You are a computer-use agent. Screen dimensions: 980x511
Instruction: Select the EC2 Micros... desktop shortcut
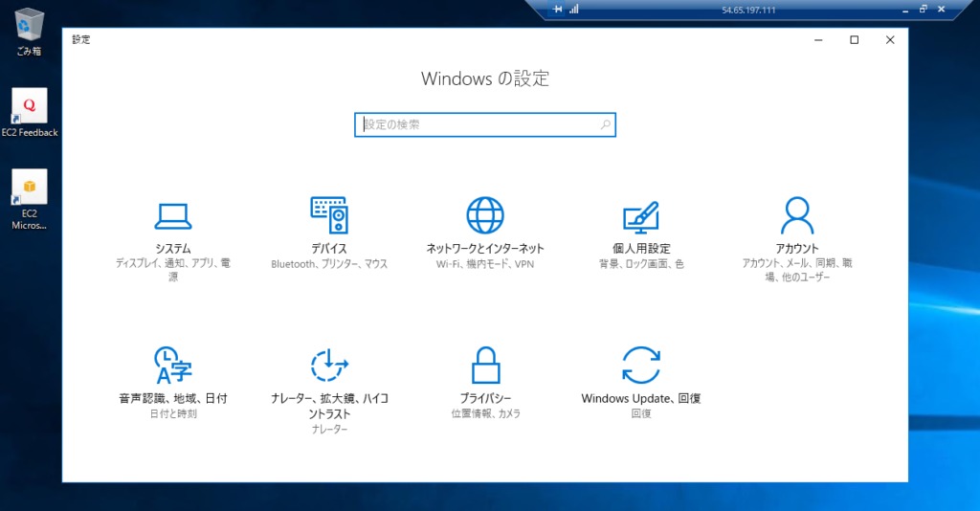coord(30,200)
